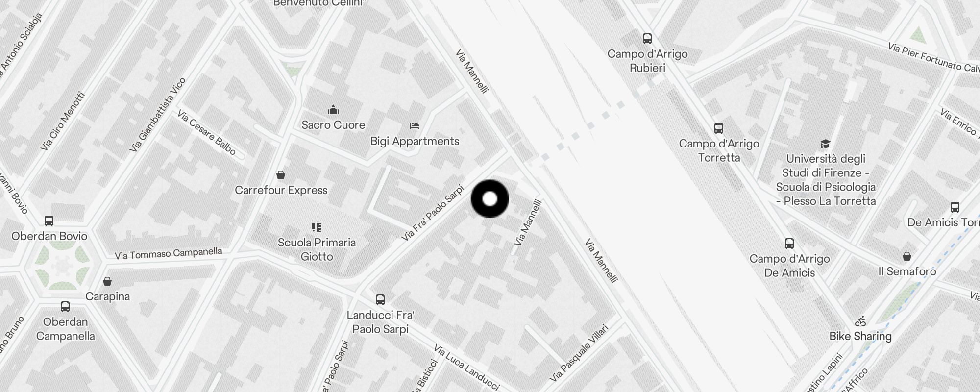This screenshot has width=980, height=392.
Task: Click the Bigi Appartments bed icon
Action: 415,126
